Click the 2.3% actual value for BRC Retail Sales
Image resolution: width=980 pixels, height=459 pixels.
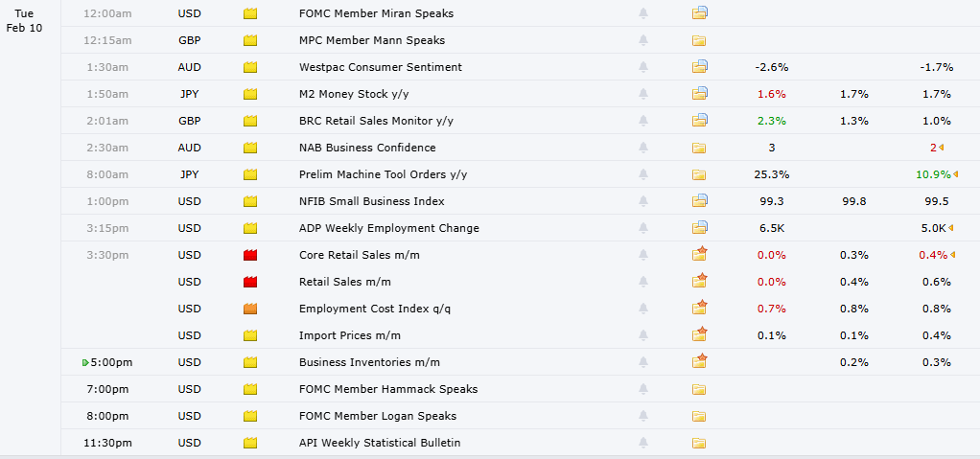pos(771,121)
